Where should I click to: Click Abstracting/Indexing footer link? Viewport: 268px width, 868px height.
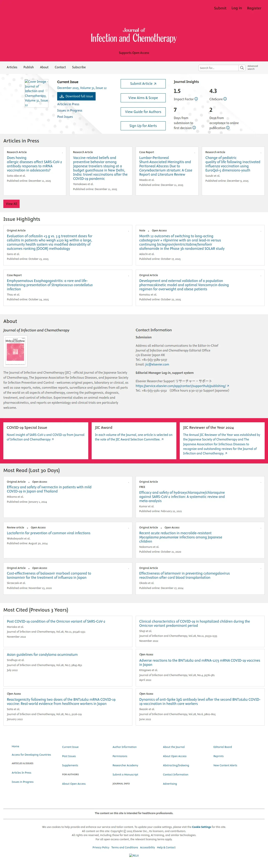pos(176,765)
